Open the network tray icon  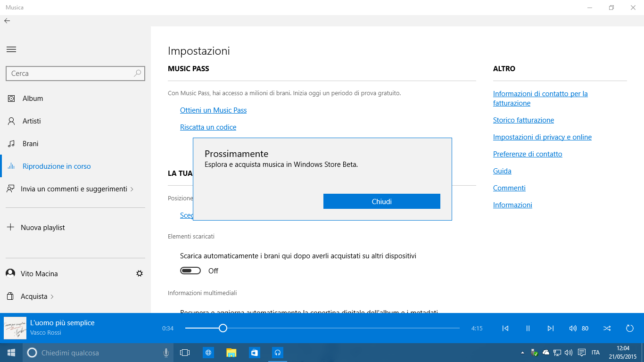(x=557, y=353)
